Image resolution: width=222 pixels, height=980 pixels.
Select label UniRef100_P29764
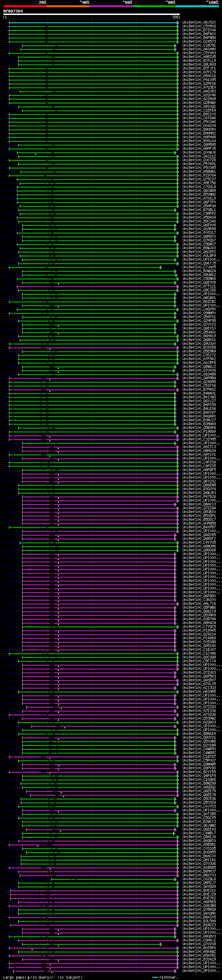pyautogui.click(x=199, y=175)
